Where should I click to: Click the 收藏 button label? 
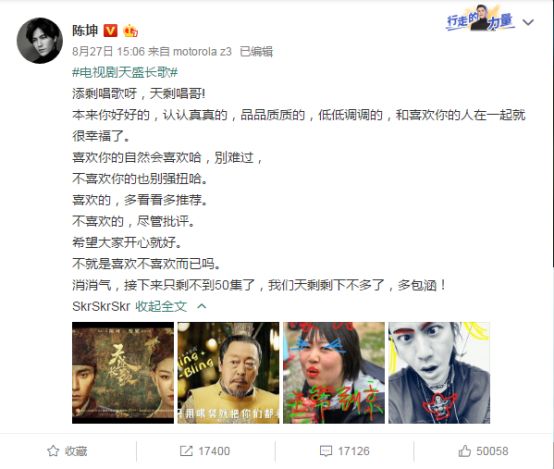click(x=76, y=451)
